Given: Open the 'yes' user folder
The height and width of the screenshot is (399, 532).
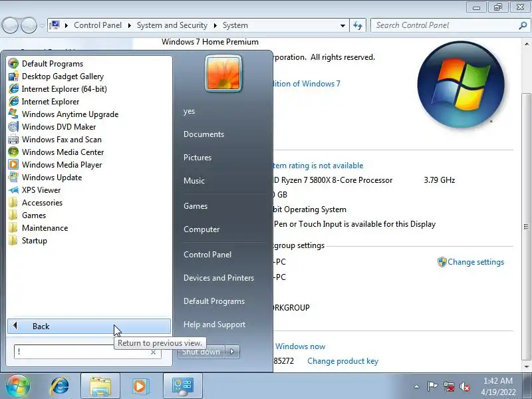Looking at the screenshot, I should 190,111.
